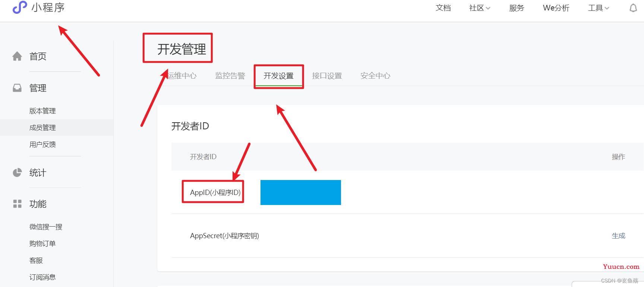Click the AppID(小程序ID) label
The width and height of the screenshot is (644, 287).
pyautogui.click(x=215, y=192)
